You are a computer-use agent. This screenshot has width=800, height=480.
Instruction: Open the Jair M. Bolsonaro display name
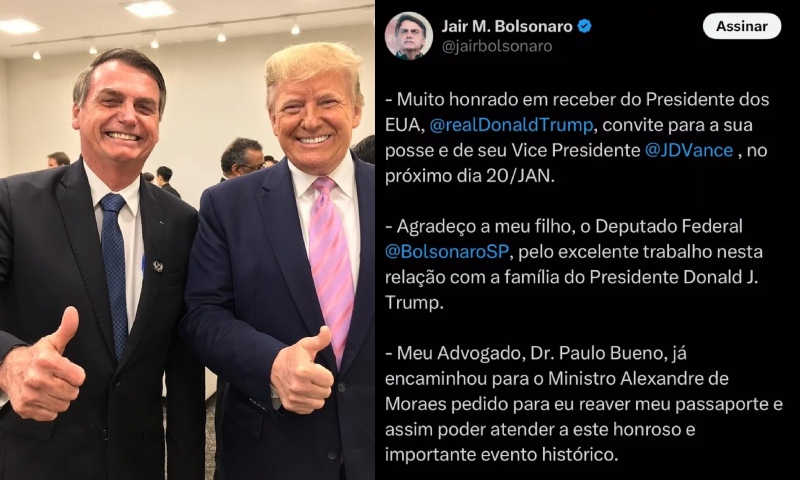point(507,26)
